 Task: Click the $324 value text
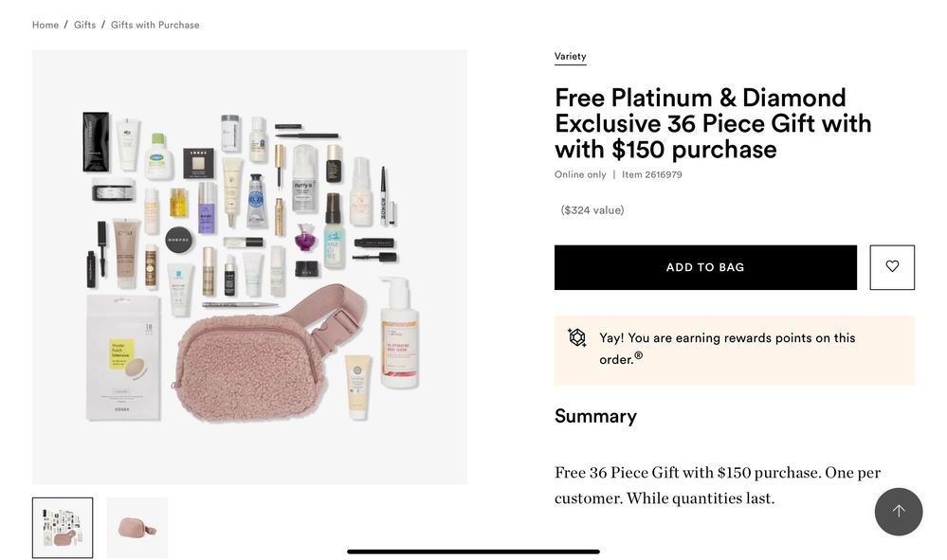[592, 210]
